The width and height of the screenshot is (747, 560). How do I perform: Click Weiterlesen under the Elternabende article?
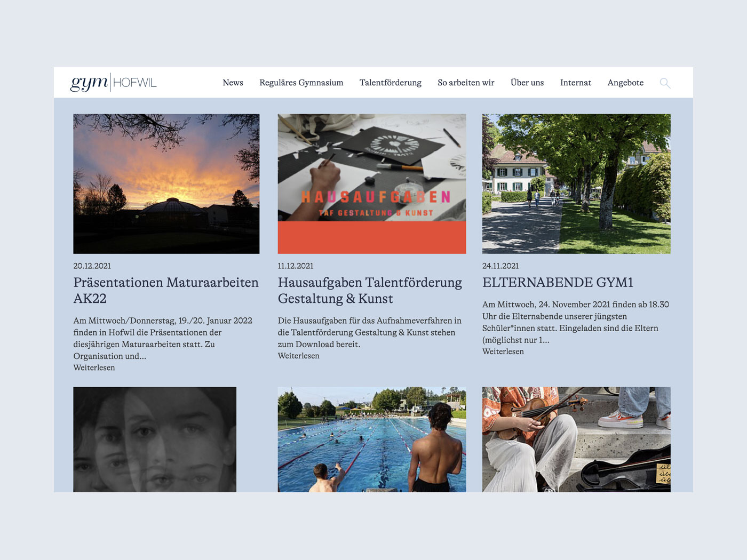(503, 351)
